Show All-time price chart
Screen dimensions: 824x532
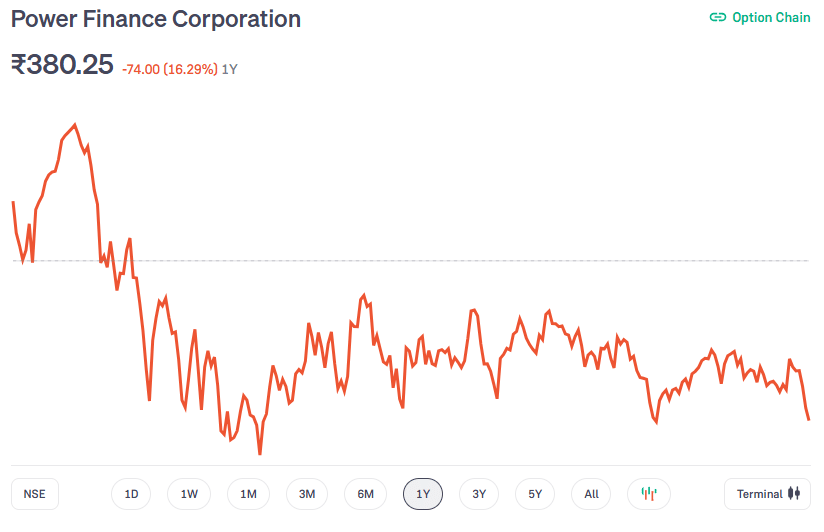pos(591,494)
